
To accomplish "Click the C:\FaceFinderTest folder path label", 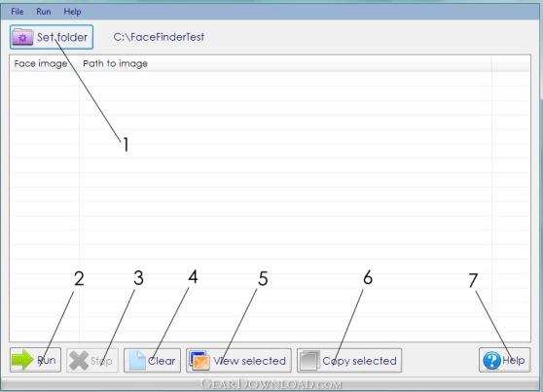I will click(x=159, y=37).
